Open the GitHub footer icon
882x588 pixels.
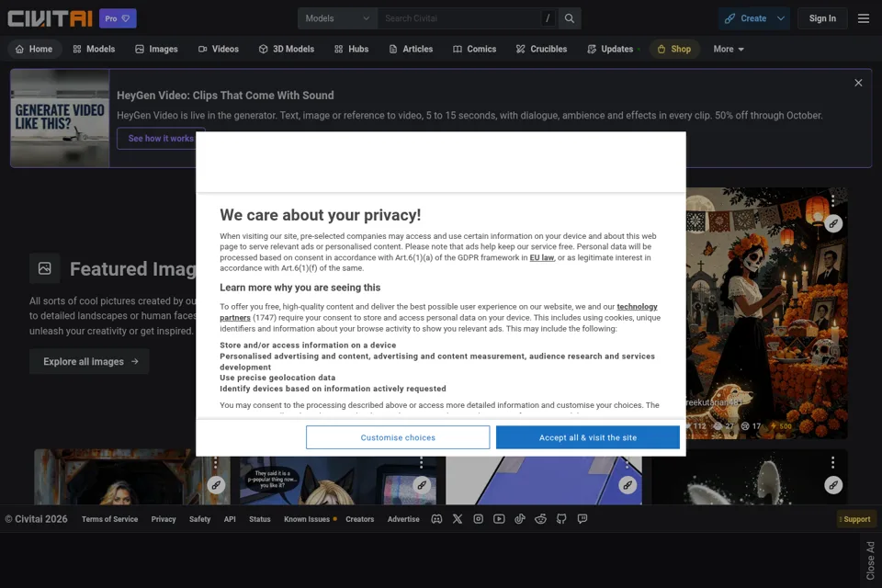click(561, 519)
